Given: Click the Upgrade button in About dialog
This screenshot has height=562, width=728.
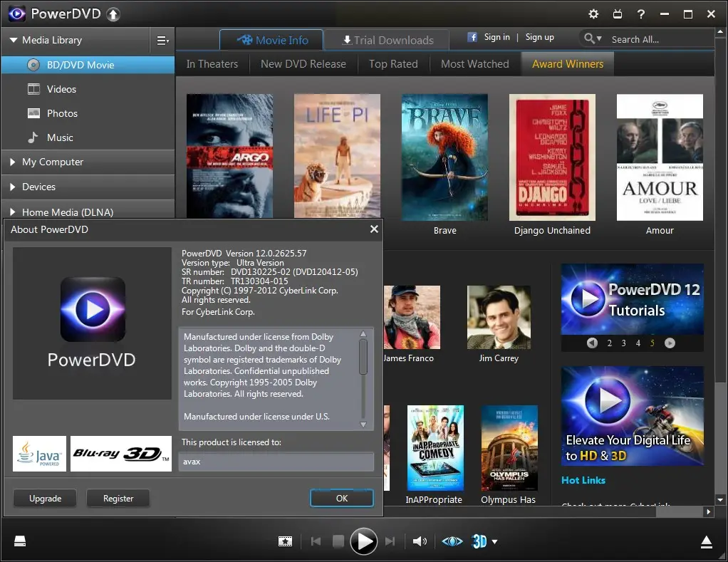Looking at the screenshot, I should (x=45, y=499).
